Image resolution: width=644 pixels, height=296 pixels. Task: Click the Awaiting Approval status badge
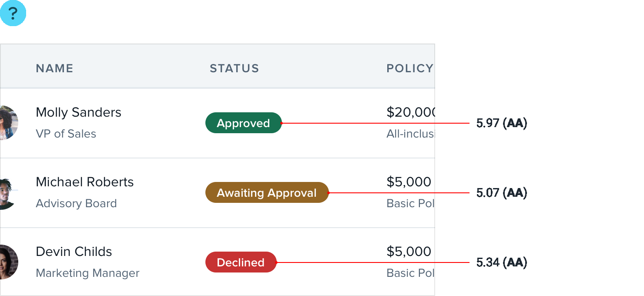point(267,193)
